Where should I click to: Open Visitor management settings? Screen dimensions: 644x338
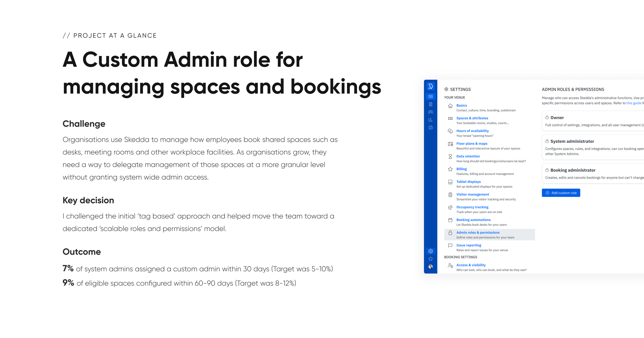click(x=472, y=194)
